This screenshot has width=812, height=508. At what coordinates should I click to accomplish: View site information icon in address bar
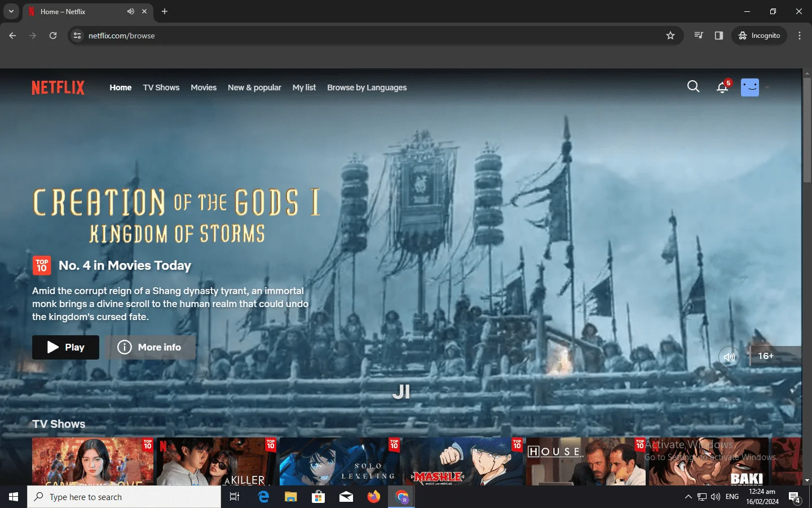click(x=77, y=36)
